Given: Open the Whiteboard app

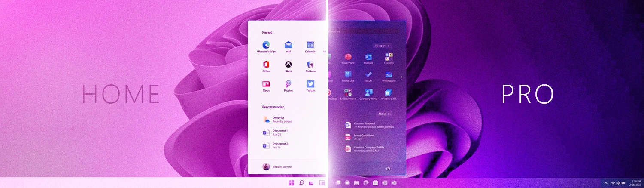Looking at the screenshot, I should (389, 75).
